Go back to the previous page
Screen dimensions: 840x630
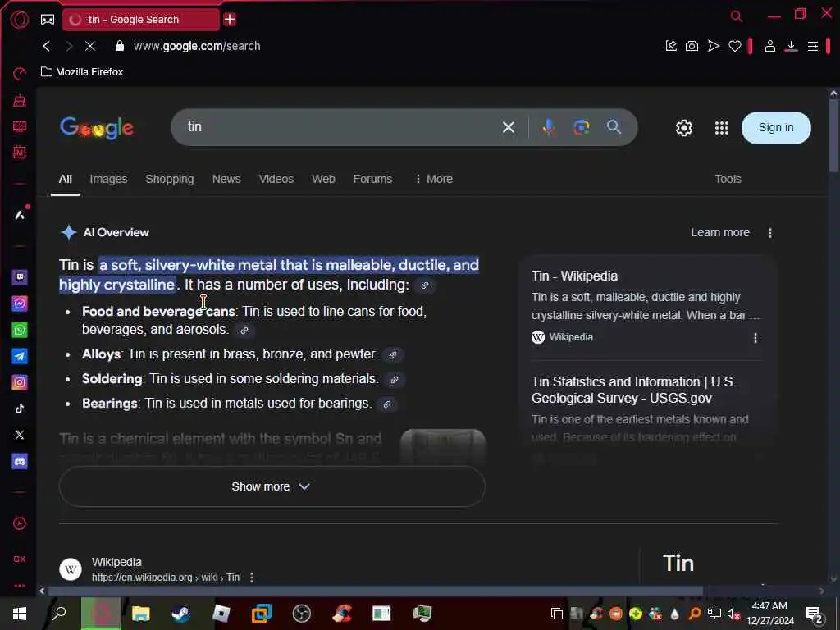click(x=47, y=47)
